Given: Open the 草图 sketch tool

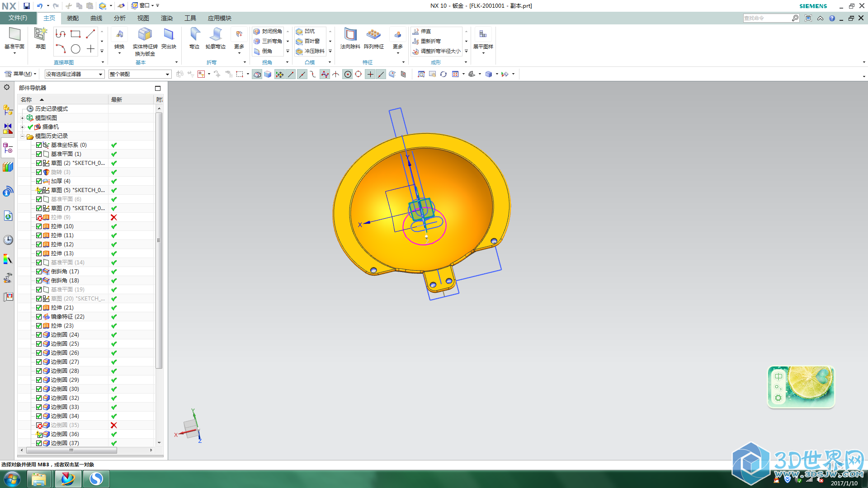Looking at the screenshot, I should click(x=40, y=38).
